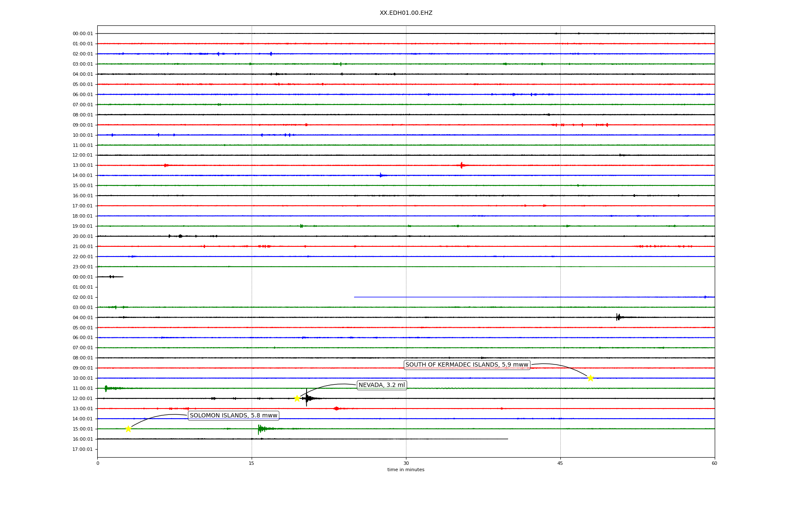812x508 pixels.
Task: Click the short black trace segment on the second 00:00:01 row
Action: 110,277
